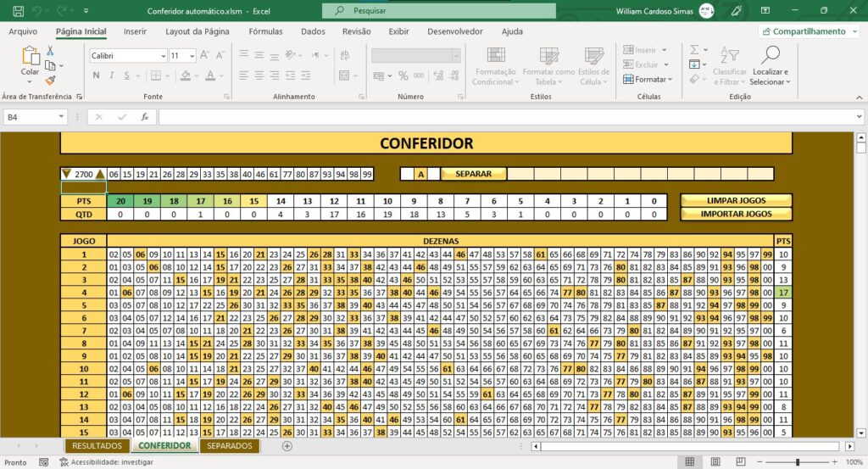Click the fill color bucket icon
Screen dimensions: 868x469
(x=186, y=75)
